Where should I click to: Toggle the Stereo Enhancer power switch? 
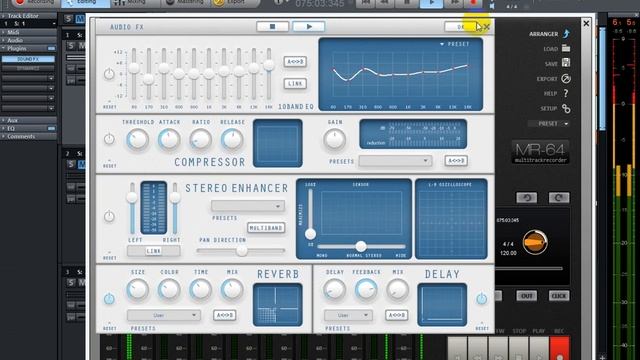click(x=109, y=216)
